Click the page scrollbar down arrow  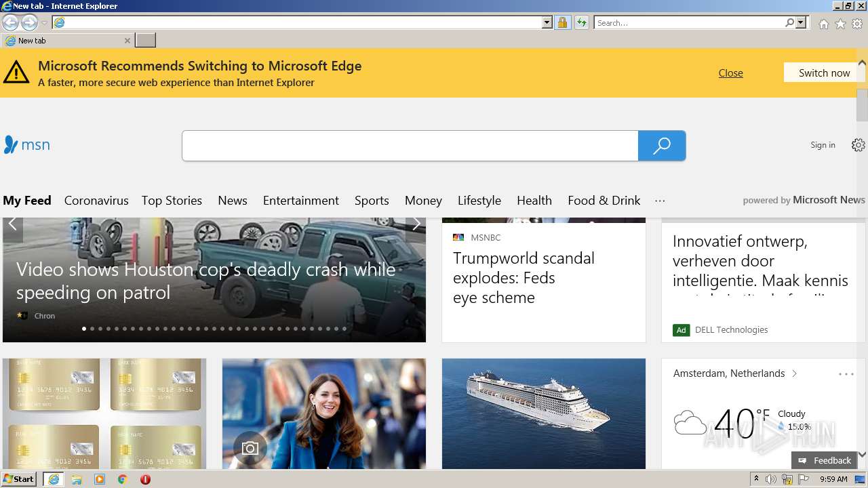862,455
